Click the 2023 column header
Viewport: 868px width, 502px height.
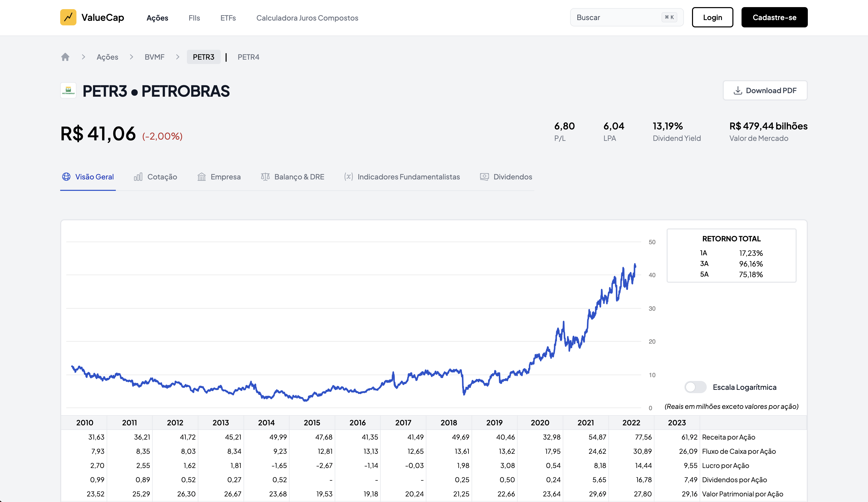pos(677,423)
